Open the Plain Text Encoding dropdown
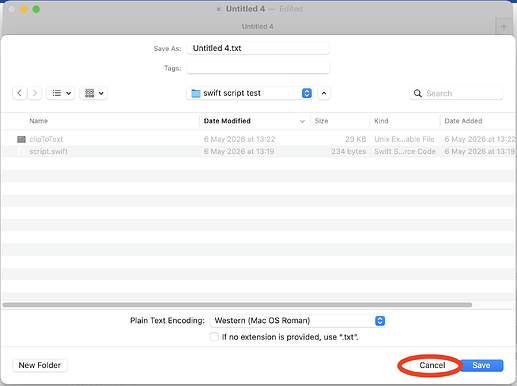Image resolution: width=517 pixels, height=386 pixels. tap(297, 321)
